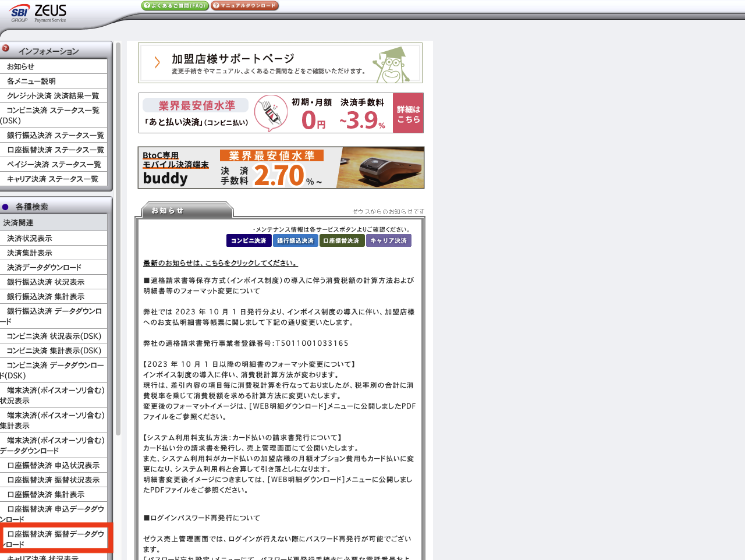Viewport: 745px width, 560px height.
Task: Click the mascot character on support banner
Action: coord(392,65)
